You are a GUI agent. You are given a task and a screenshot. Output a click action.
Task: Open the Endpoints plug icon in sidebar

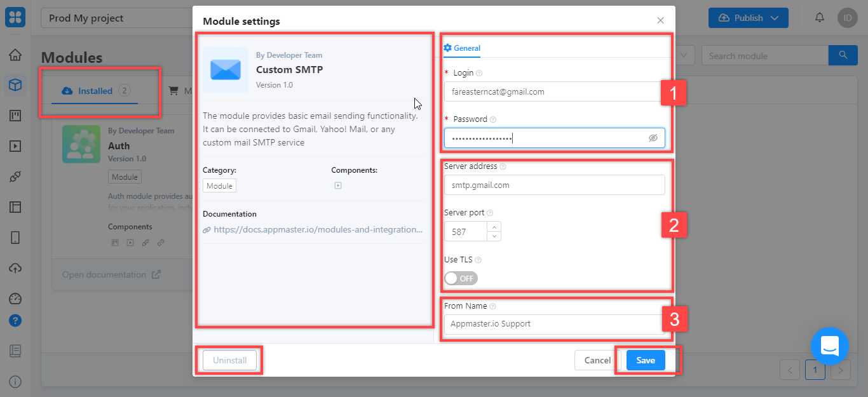tap(15, 177)
